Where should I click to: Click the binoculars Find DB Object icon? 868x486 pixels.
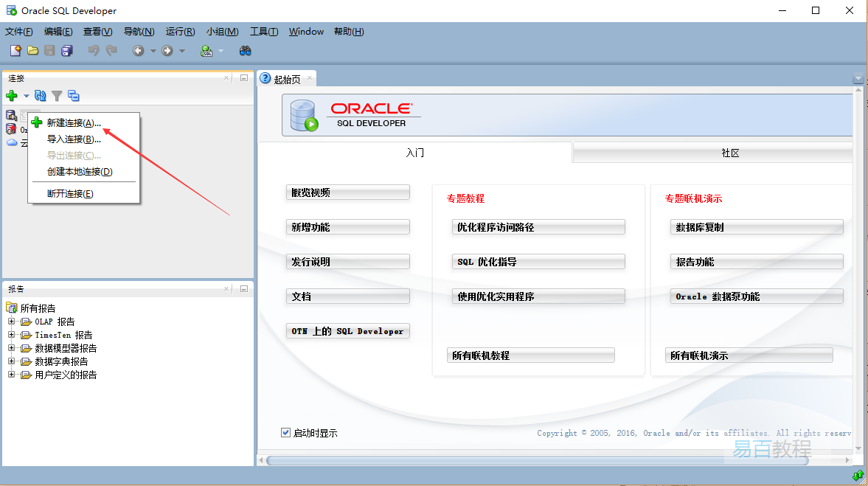tap(246, 51)
